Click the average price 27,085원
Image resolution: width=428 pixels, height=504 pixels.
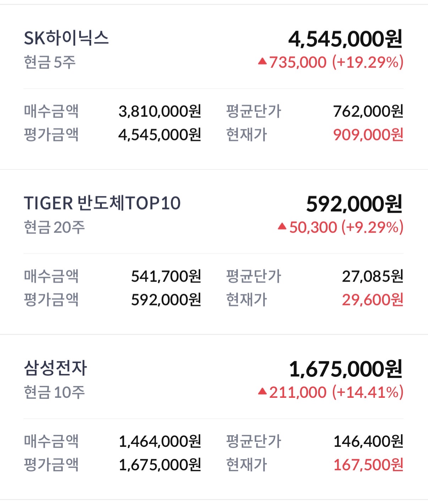click(x=373, y=276)
